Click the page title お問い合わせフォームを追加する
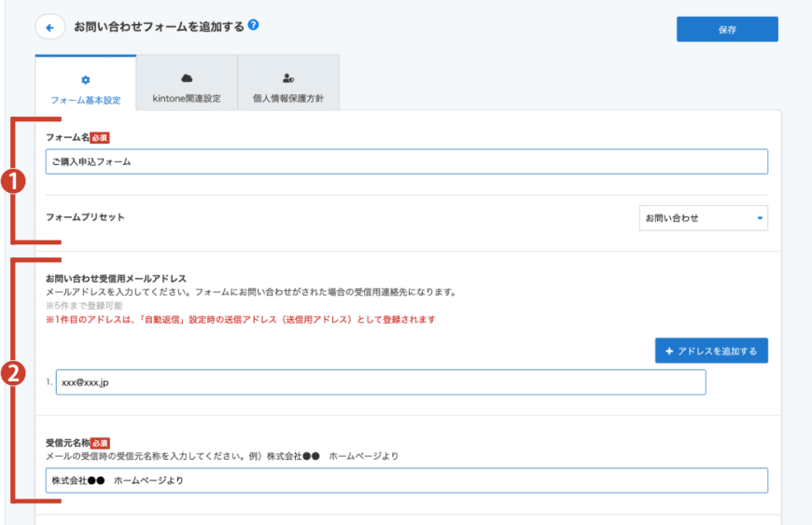This screenshot has height=525, width=812. (x=159, y=27)
